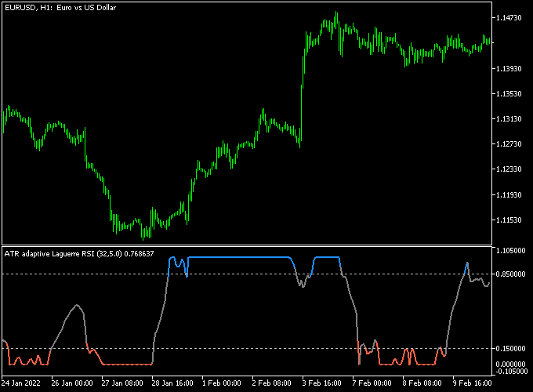This screenshot has width=533, height=392.
Task: Click price label 1.12330
Action: [509, 169]
